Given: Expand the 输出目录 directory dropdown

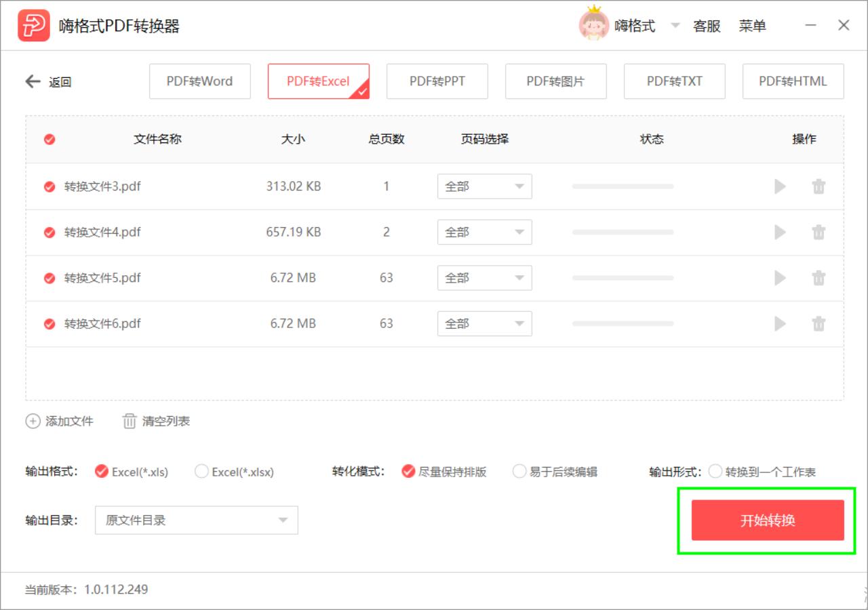Looking at the screenshot, I should [x=282, y=520].
